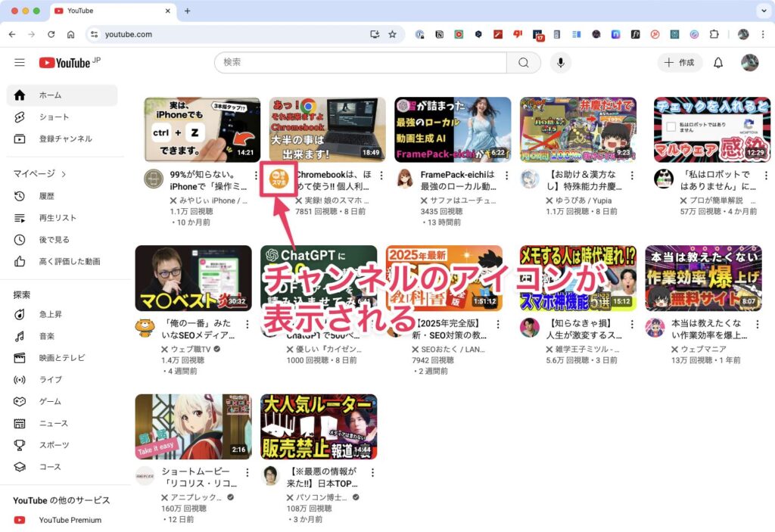Select ホーム in the sidebar
775x532 pixels.
coord(62,95)
